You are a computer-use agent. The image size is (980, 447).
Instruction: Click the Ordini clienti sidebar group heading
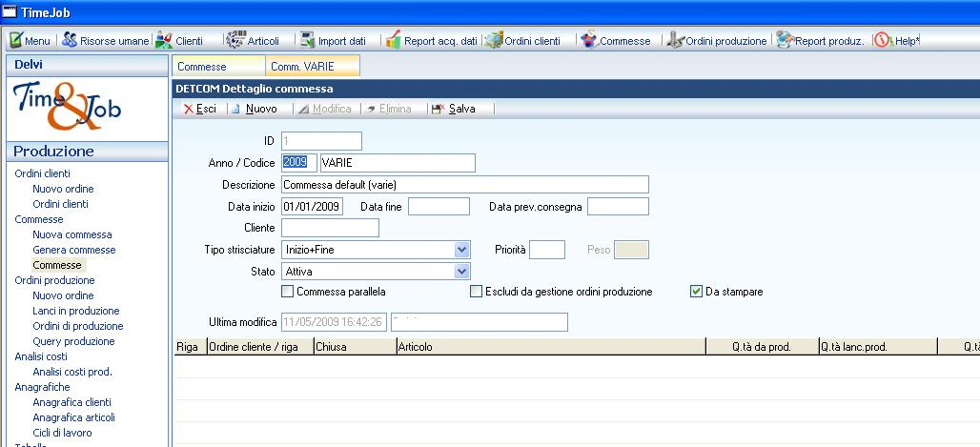coord(43,173)
